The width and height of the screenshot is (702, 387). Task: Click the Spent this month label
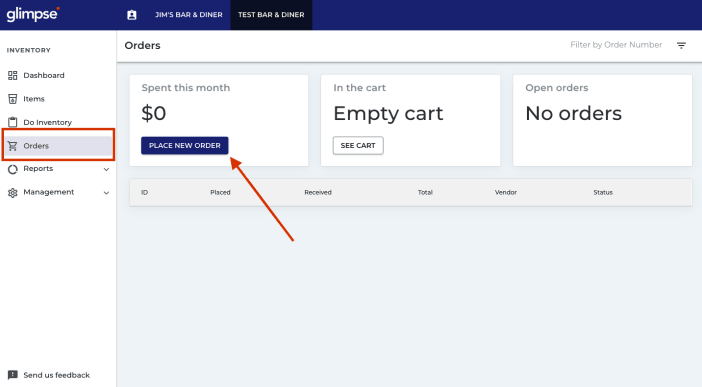pos(186,88)
